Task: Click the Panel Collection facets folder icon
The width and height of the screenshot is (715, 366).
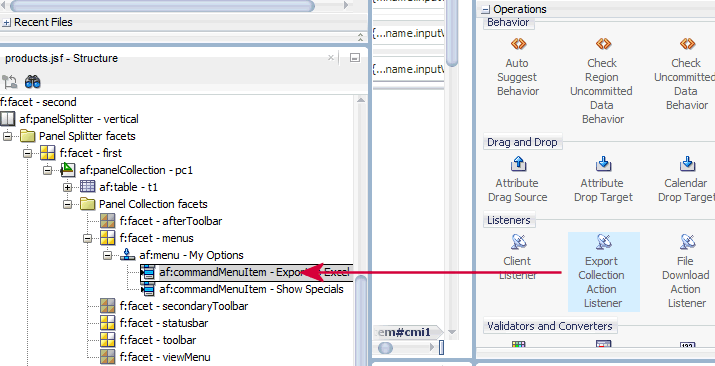Action: point(88,204)
